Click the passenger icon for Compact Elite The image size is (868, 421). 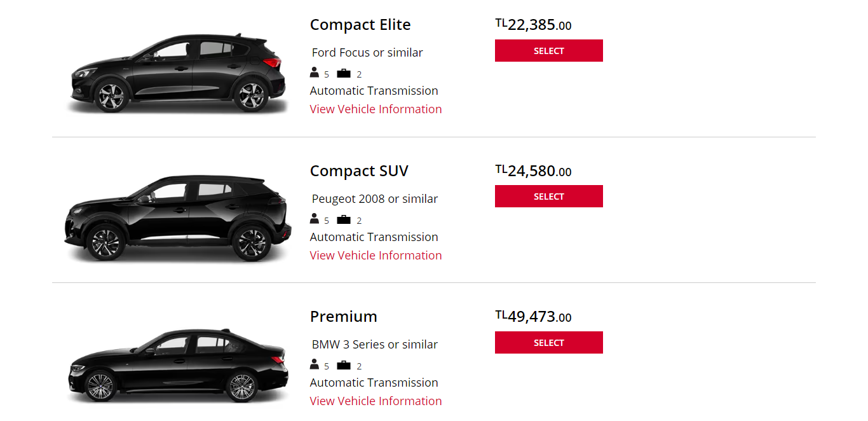point(315,72)
